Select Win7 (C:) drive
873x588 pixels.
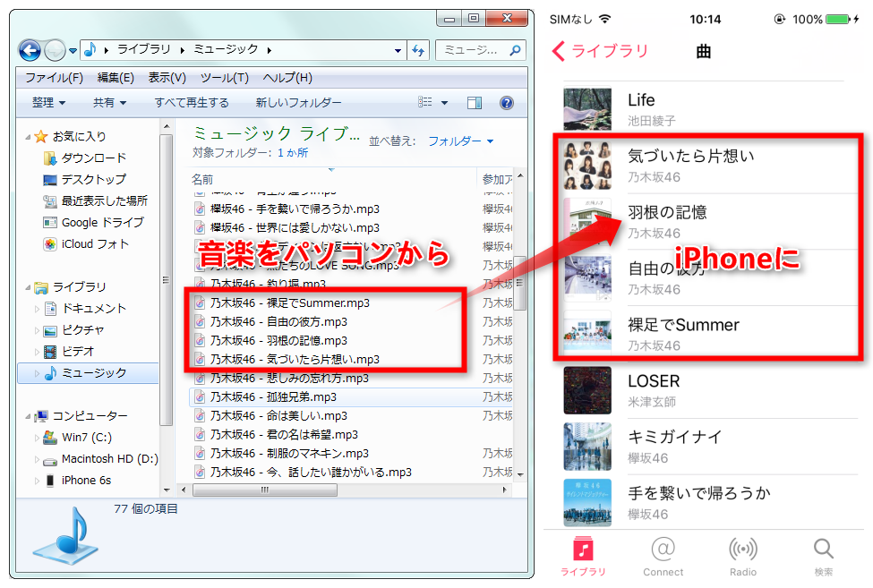pyautogui.click(x=77, y=438)
